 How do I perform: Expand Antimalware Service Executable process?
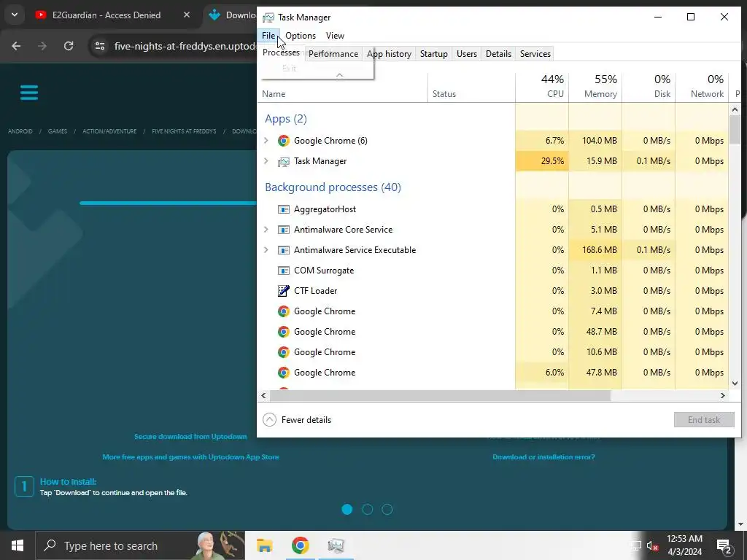click(x=266, y=250)
